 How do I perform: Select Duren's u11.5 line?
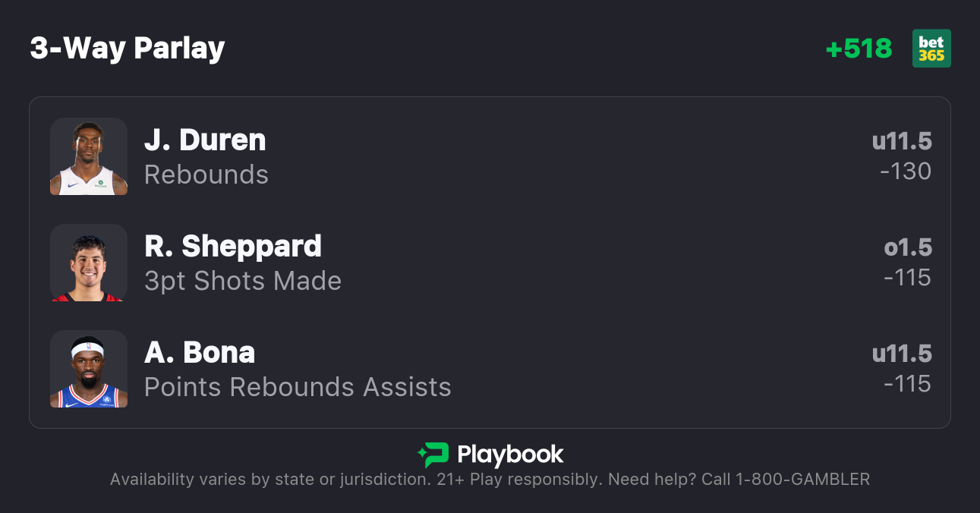tap(902, 141)
